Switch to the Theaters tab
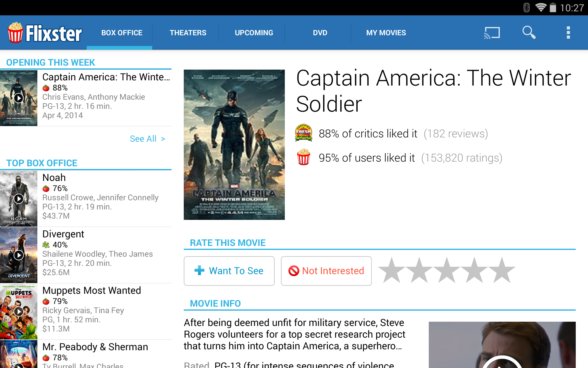 (188, 33)
